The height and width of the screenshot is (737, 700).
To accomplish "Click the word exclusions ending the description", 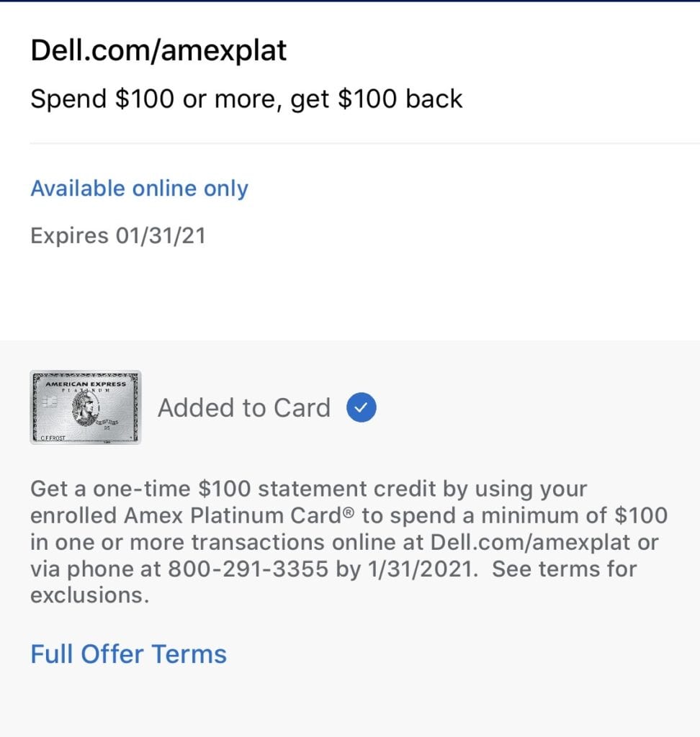I will click(x=89, y=595).
